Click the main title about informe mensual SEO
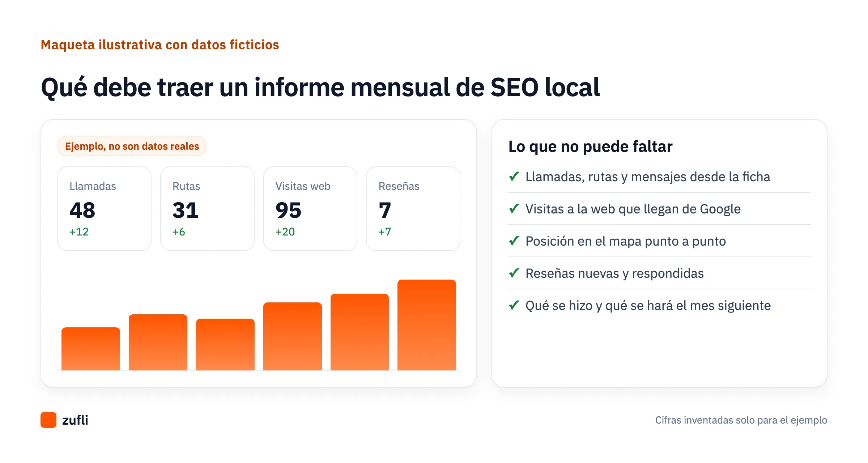Viewport: 868px width, 463px height. (320, 87)
